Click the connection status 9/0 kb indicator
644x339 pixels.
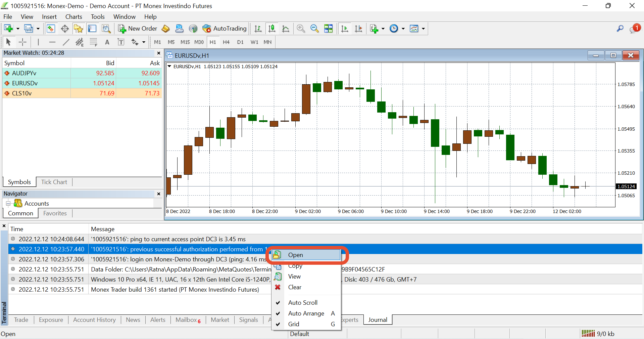click(598, 334)
